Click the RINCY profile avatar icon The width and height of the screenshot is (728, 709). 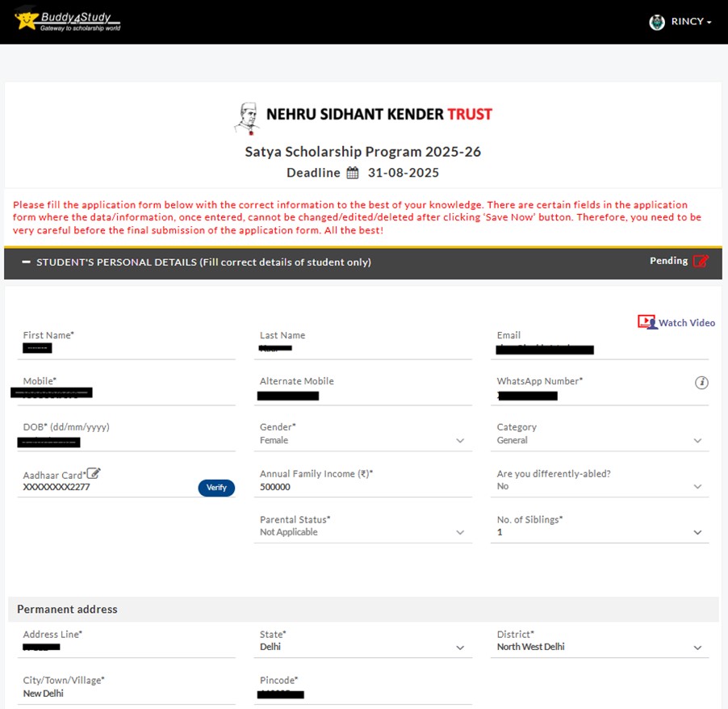click(x=656, y=22)
